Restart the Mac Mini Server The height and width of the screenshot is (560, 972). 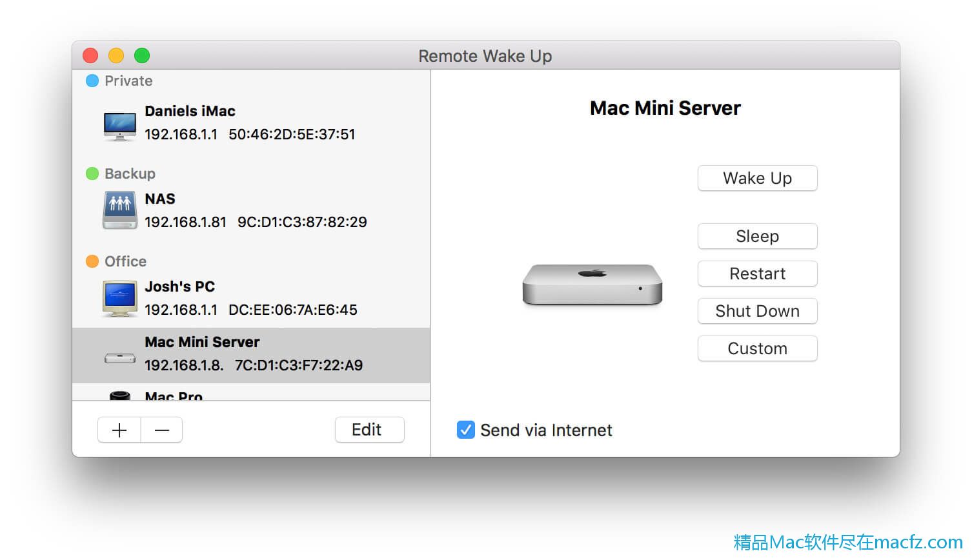pyautogui.click(x=758, y=274)
